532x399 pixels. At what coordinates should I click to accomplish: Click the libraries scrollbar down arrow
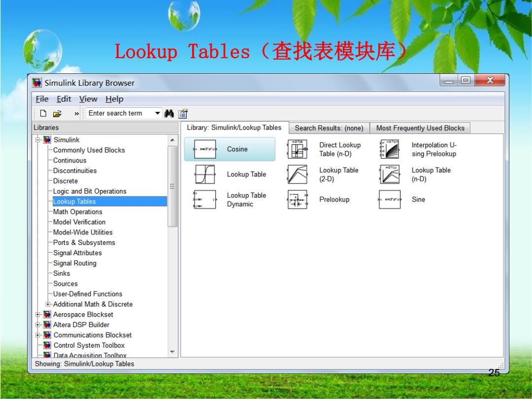pos(172,352)
